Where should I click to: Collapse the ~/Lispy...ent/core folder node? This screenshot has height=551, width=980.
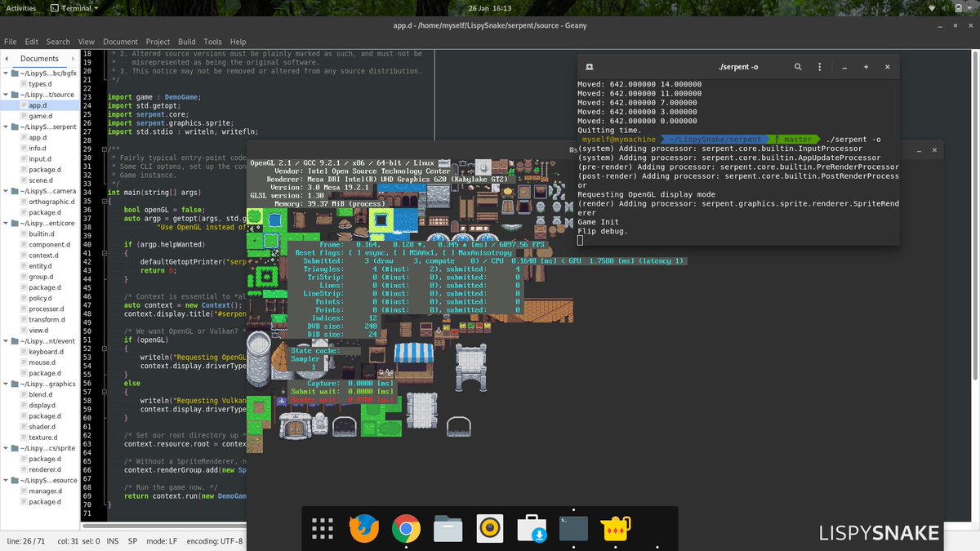coord(7,223)
